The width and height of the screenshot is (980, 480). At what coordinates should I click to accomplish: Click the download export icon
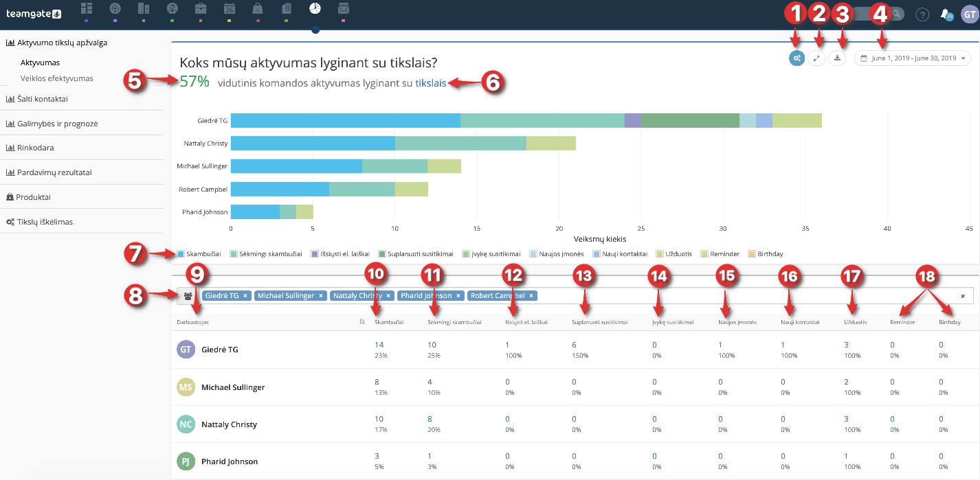click(837, 58)
